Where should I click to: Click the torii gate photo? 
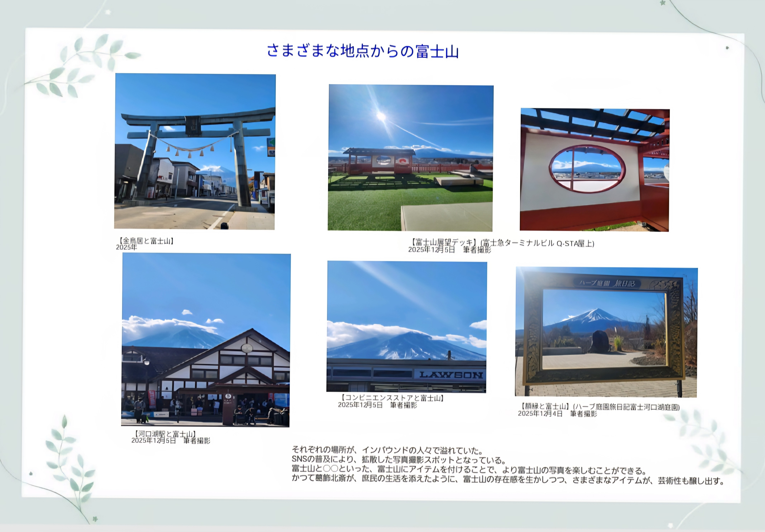coord(195,152)
